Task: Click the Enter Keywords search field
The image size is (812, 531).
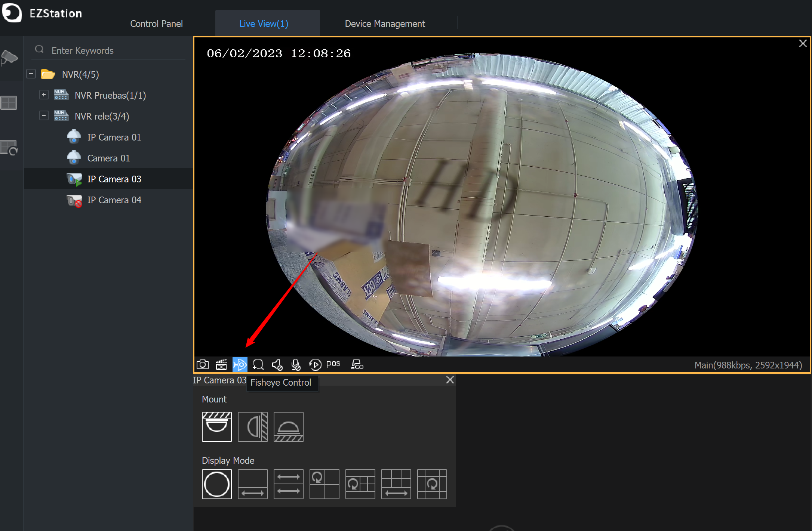Action: pos(108,50)
